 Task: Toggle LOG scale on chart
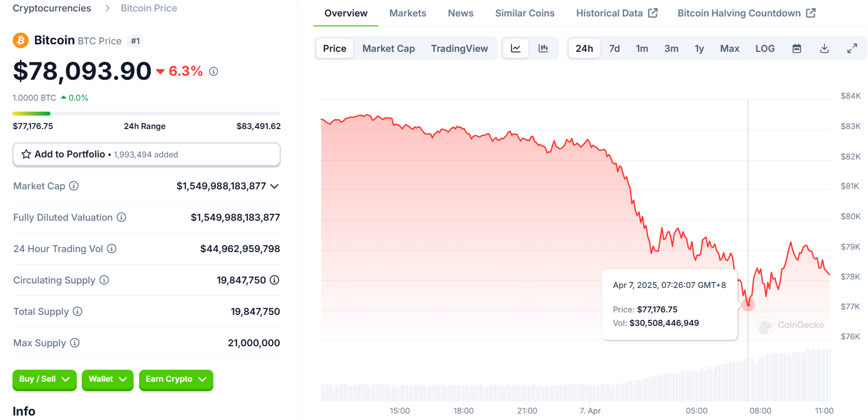(x=765, y=48)
